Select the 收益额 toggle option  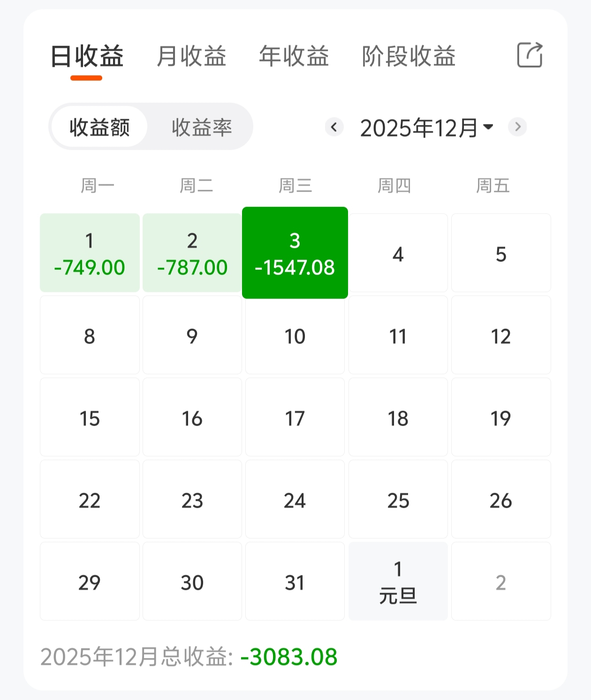(x=99, y=127)
